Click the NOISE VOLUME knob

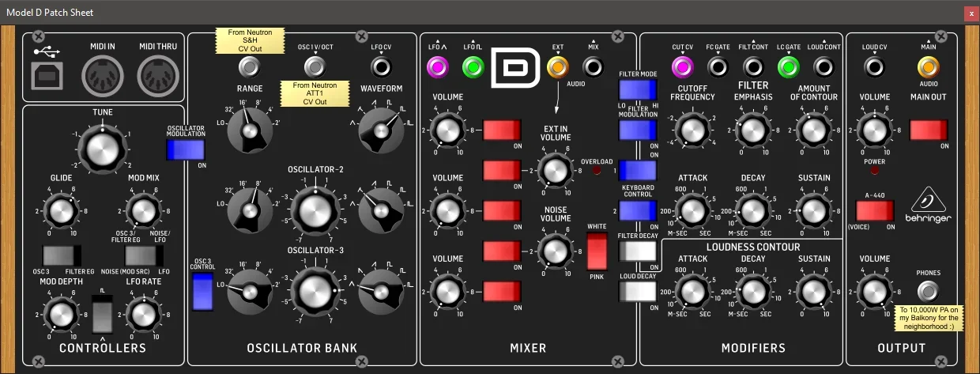click(556, 251)
